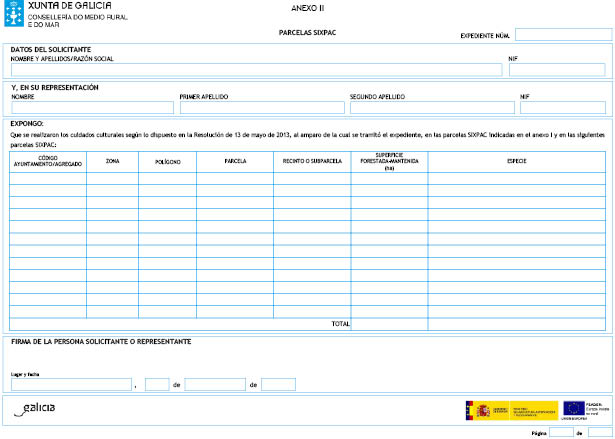Click the Lugar y fecha place field
The image size is (615, 439).
click(71, 384)
